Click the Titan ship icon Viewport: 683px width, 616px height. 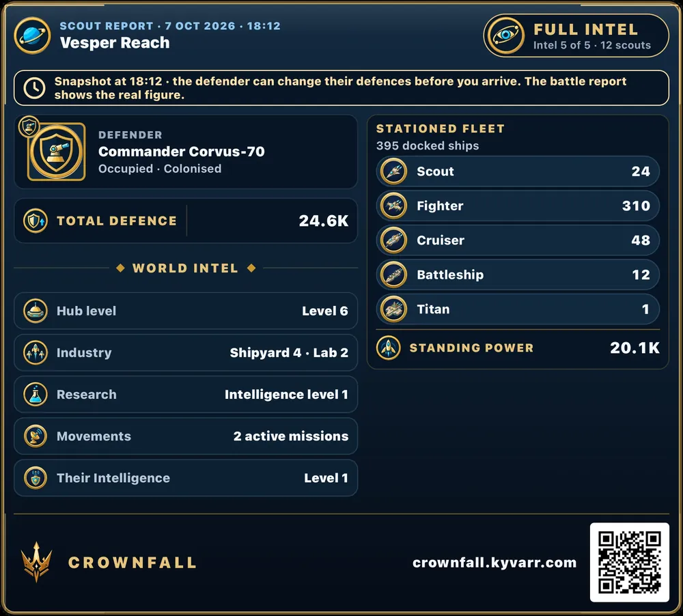click(x=394, y=309)
